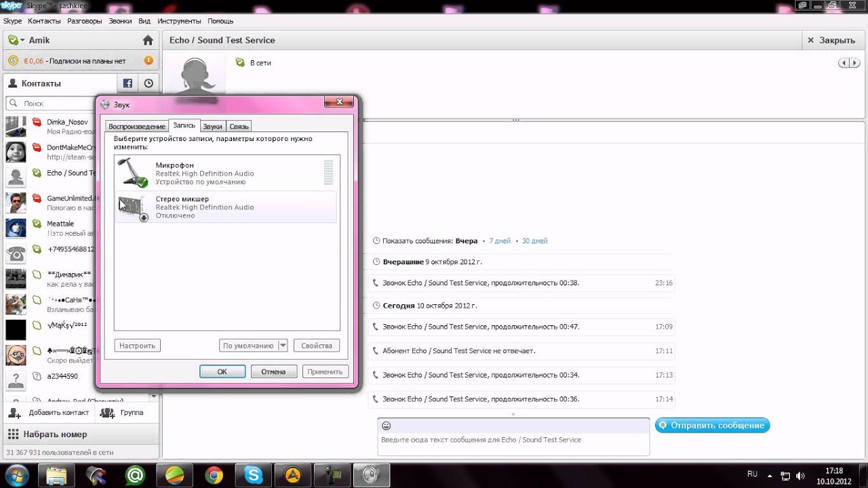
Task: Open the Контакты menu
Action: 44,21
